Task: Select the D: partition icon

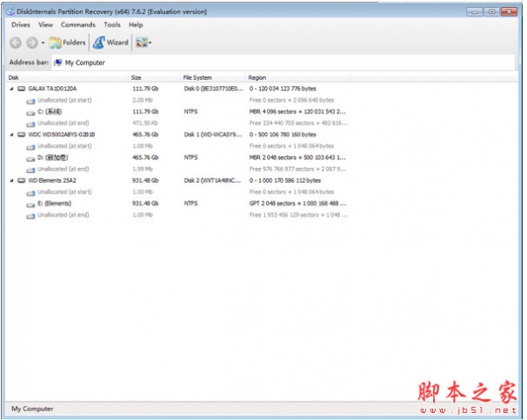Action: [x=31, y=158]
